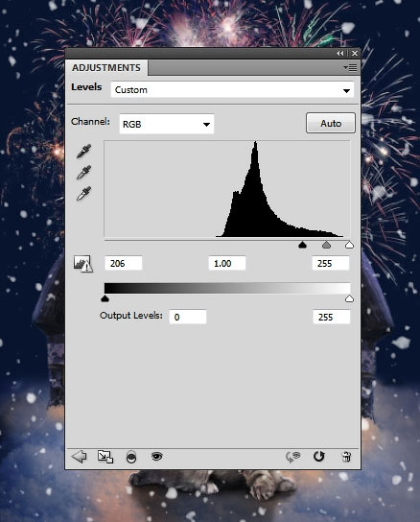Open the Channel RGB dropdown
Viewport: 420px width, 522px height.
click(167, 124)
